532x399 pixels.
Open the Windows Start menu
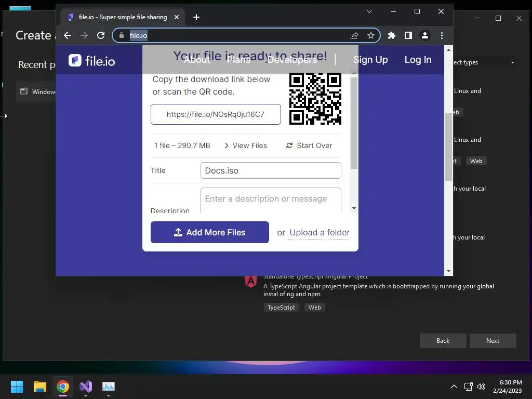pyautogui.click(x=17, y=387)
